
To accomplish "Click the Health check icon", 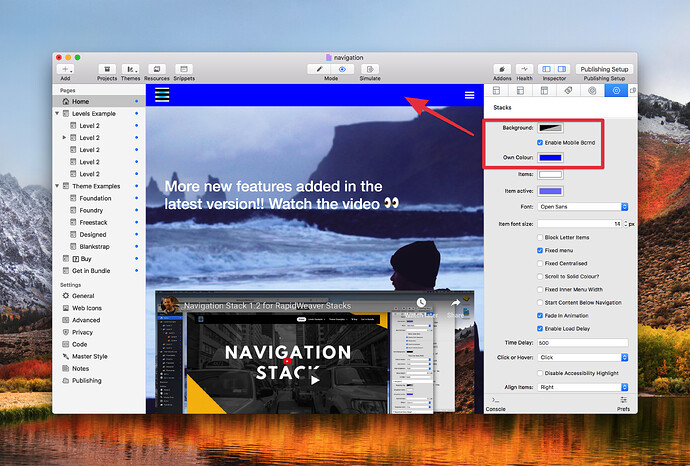I will [525, 69].
